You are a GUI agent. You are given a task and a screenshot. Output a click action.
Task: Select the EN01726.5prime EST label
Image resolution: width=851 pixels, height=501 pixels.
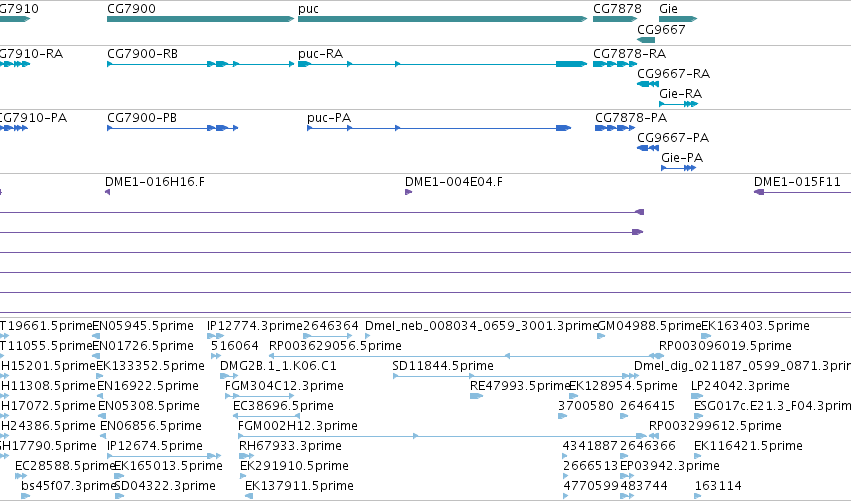[143, 346]
